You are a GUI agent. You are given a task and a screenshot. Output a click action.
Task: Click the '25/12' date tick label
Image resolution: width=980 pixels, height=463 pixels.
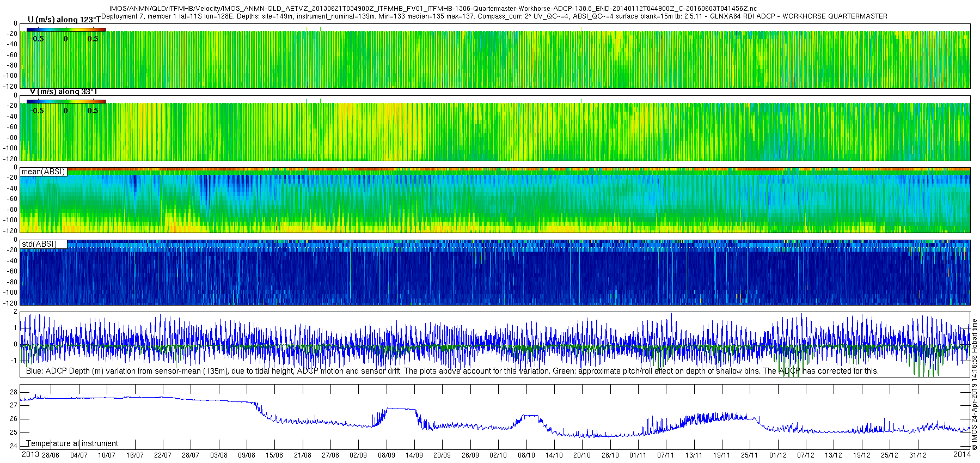[890, 455]
